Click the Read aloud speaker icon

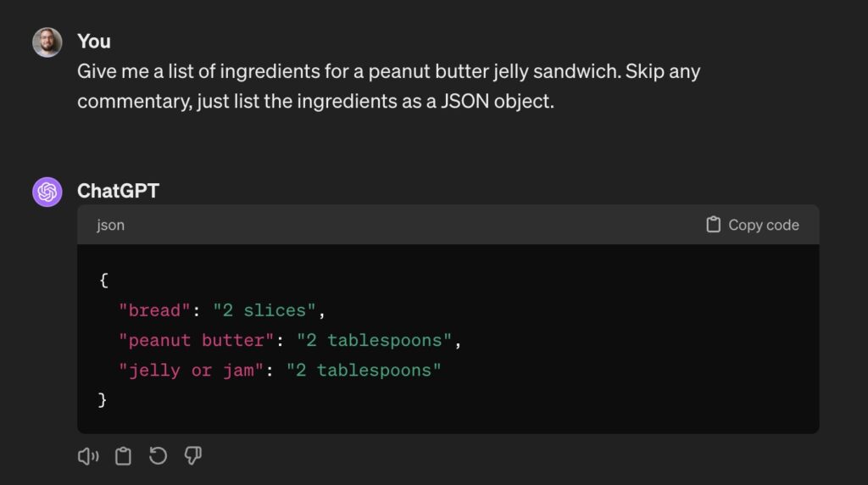coord(88,456)
